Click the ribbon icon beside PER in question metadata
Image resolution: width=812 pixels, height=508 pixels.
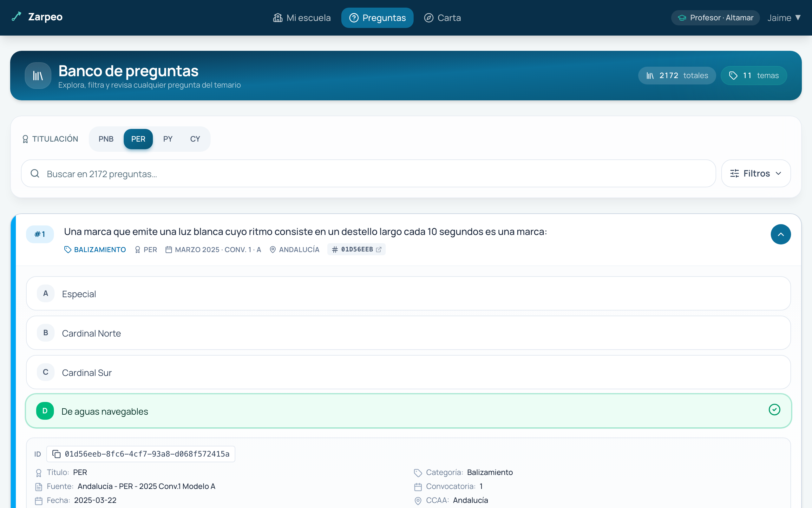(x=138, y=250)
